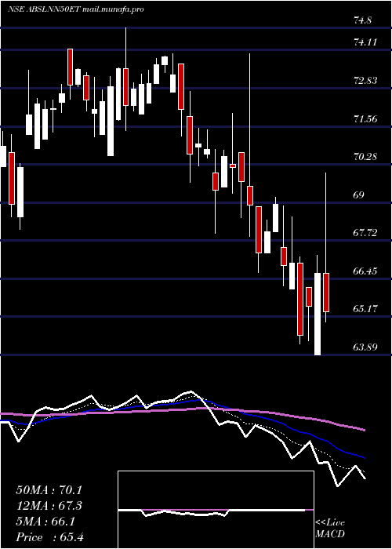Select the 66.45 price level label
Viewport: 392px width, 549px height.
[365, 271]
